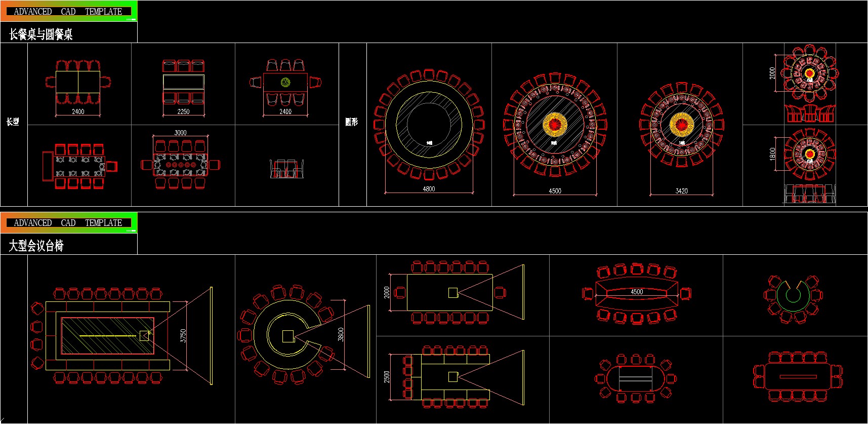Click the 2500 vertical dimension text
Screen dimensions: 868x424
click(387, 377)
